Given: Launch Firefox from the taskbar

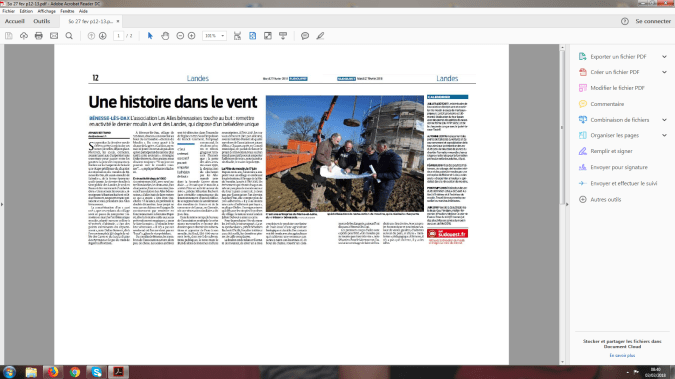Looking at the screenshot, I should (53, 372).
